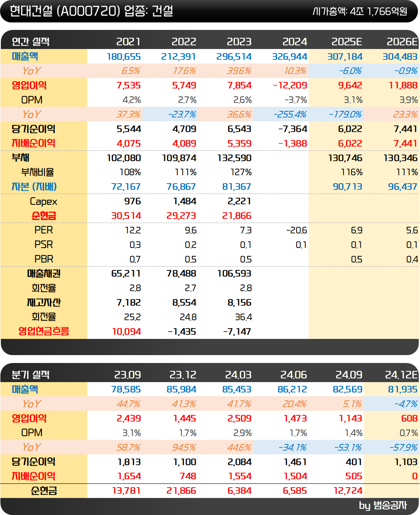Click the 2021 부채 value 102,080
The height and width of the screenshot is (515, 420).
click(124, 158)
